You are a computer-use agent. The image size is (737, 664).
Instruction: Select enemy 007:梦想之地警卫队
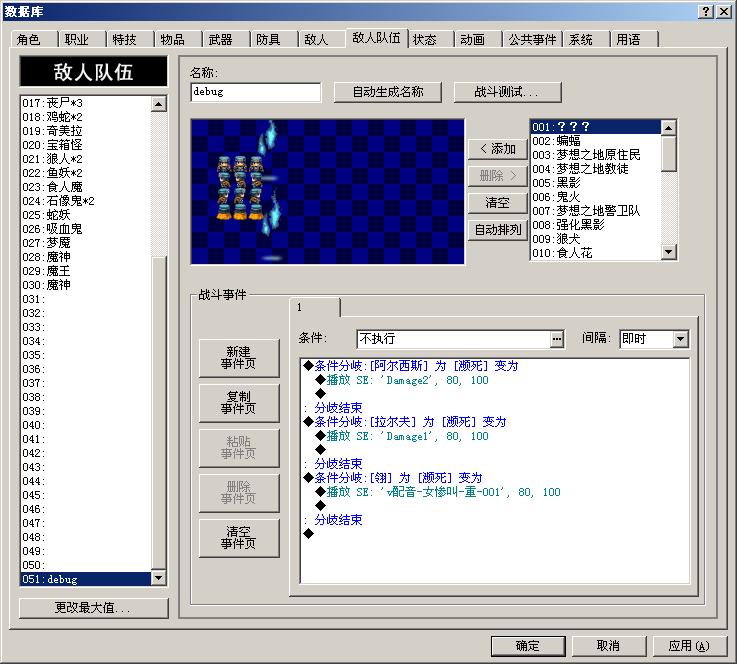(595, 211)
